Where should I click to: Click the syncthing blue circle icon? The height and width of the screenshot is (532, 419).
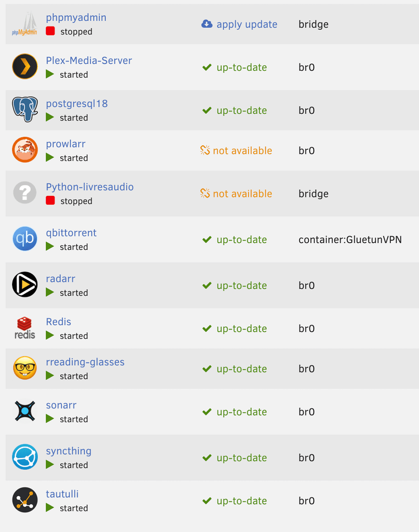click(x=25, y=457)
